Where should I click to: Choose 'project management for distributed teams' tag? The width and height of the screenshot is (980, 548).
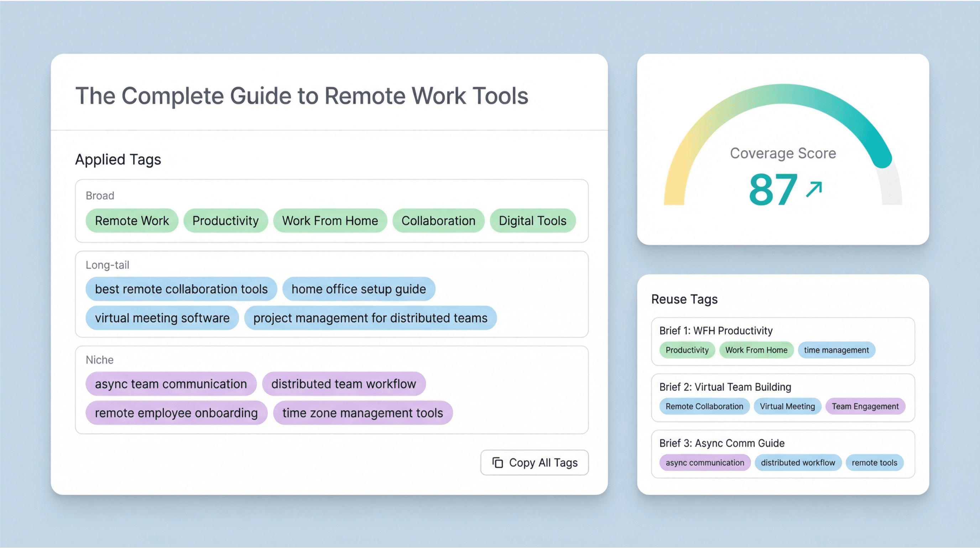point(370,318)
